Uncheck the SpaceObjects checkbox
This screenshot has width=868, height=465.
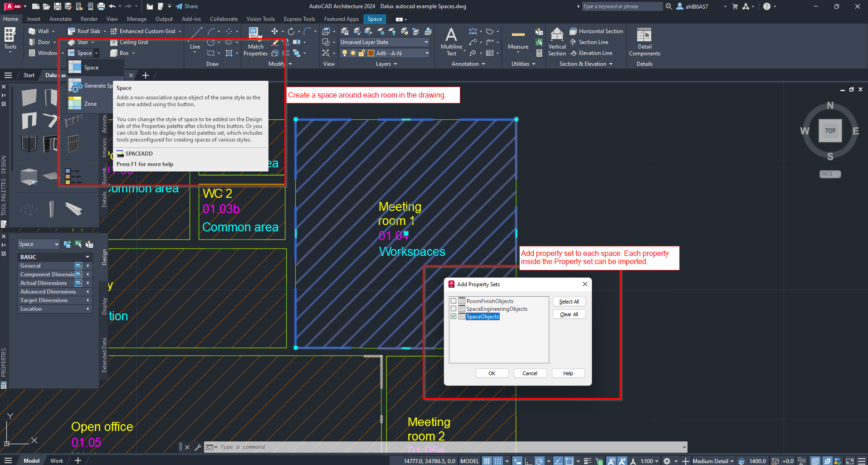click(454, 317)
